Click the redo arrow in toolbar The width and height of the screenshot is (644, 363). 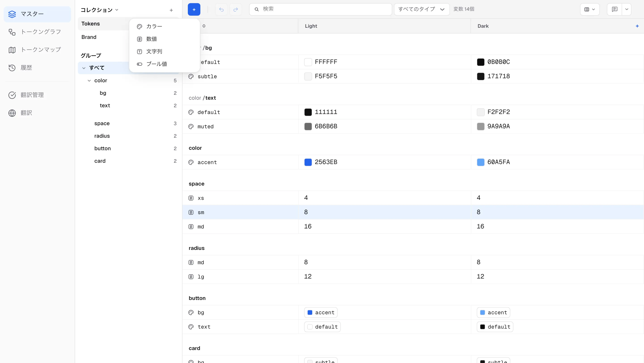click(235, 9)
